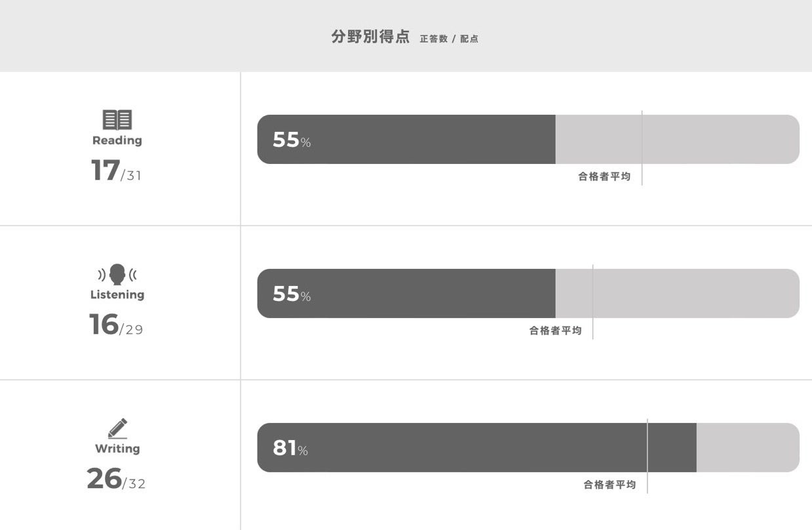Screen dimensions: 812x530
Task: Click the 55% text in the Reading bar
Action: (x=292, y=140)
